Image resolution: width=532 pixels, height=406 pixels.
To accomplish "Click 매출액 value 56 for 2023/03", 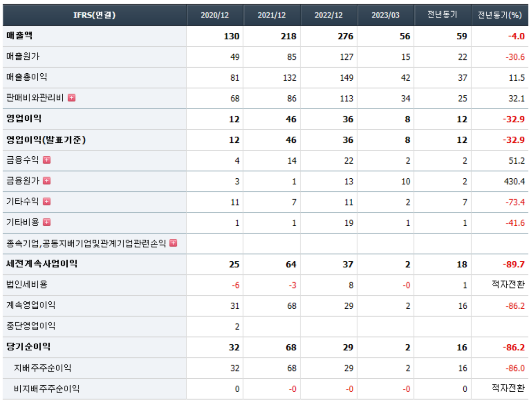I will pos(405,36).
